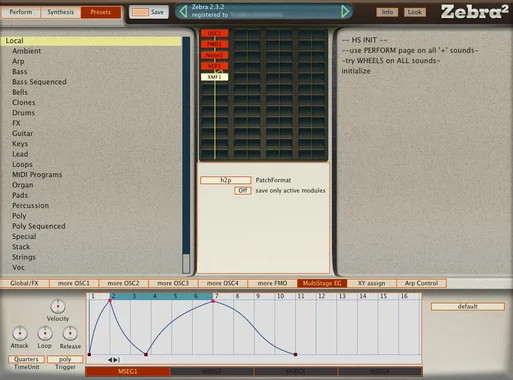
Task: Open the Ambient preset folder
Action: pyautogui.click(x=27, y=51)
